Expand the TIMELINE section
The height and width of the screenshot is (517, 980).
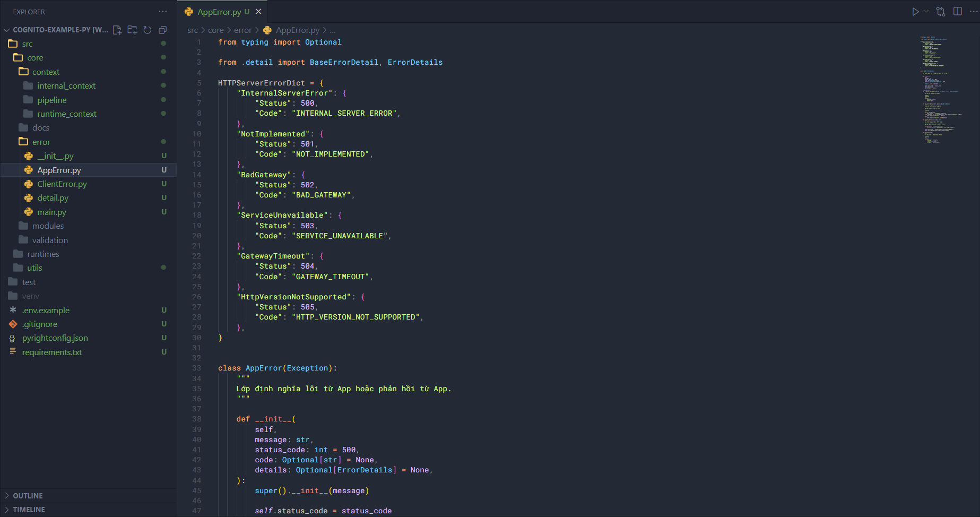[29, 510]
